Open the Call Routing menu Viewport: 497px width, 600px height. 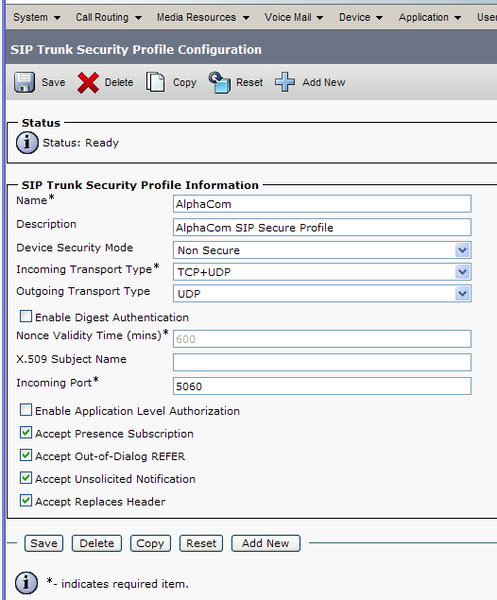[109, 18]
